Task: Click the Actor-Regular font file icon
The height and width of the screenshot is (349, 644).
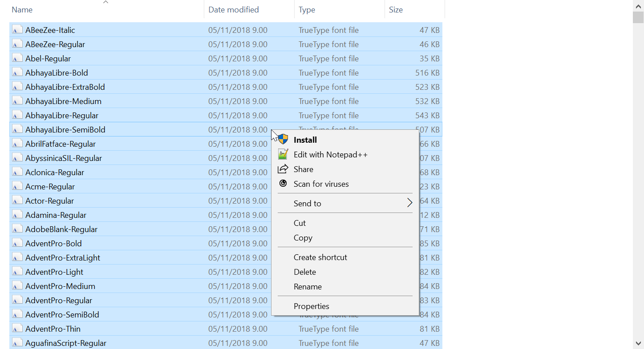Action: click(x=17, y=201)
